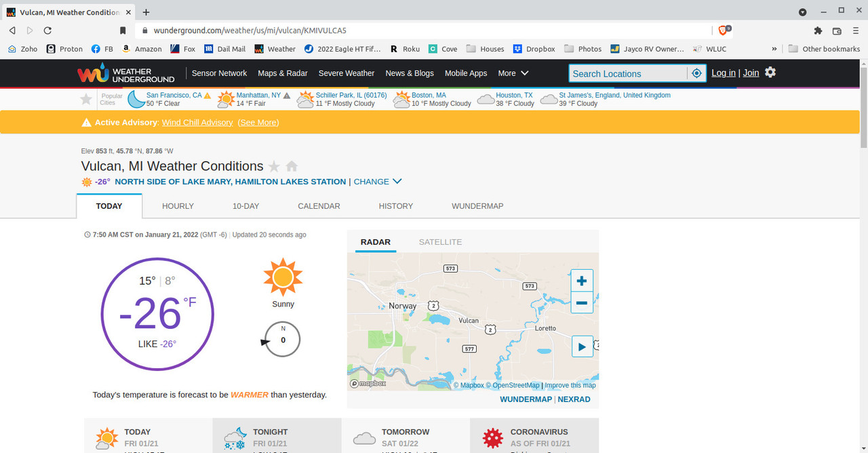This screenshot has height=453, width=868.
Task: Click the Coronavirus icon card
Action: click(x=493, y=438)
